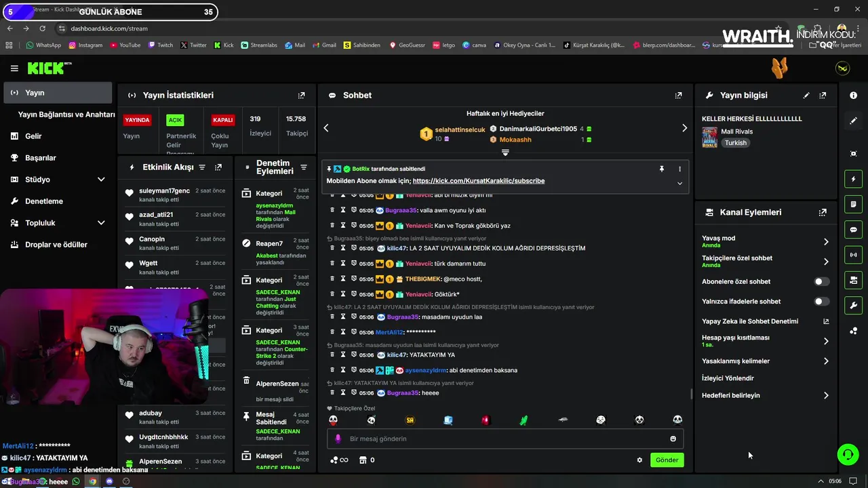Select the green emote in emote row
Screen dimensions: 868x488
[x=524, y=420]
